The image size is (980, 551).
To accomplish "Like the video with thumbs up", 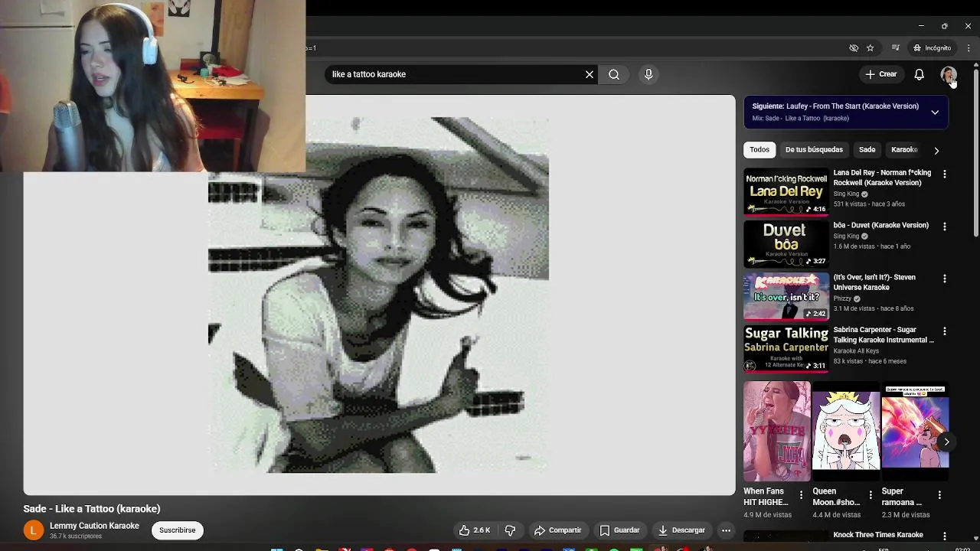I will coord(475,530).
